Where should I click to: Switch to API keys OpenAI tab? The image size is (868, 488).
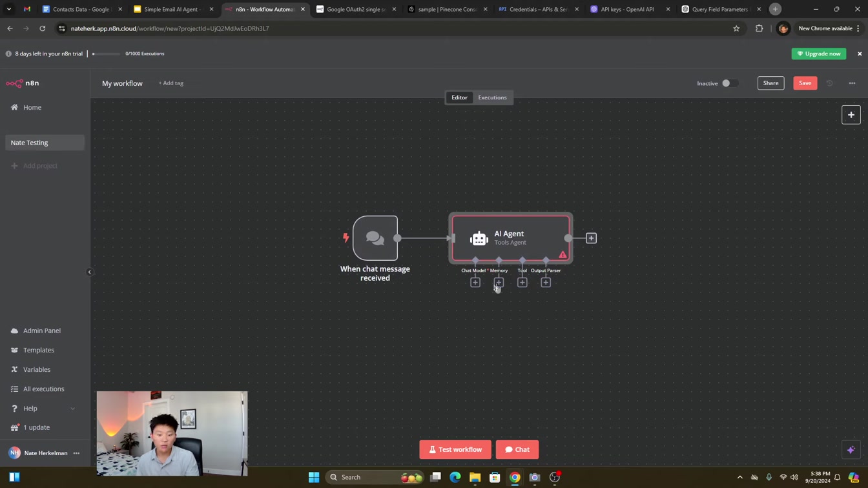coord(630,9)
